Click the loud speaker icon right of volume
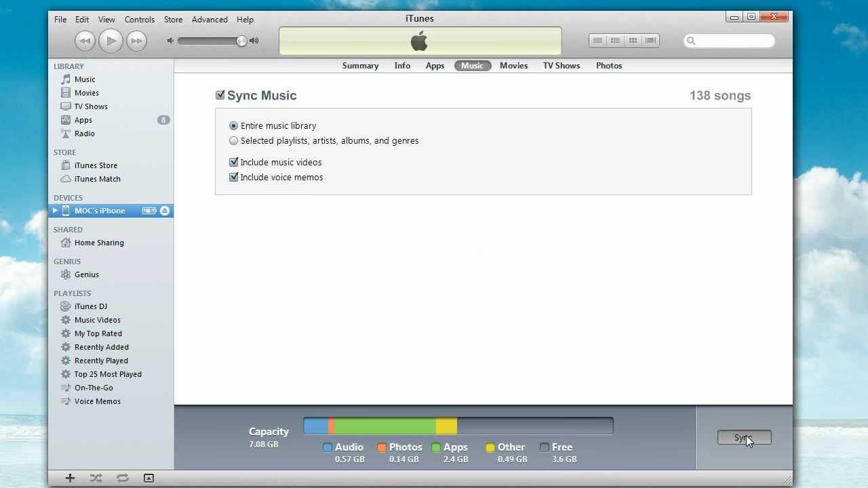 (x=254, y=41)
